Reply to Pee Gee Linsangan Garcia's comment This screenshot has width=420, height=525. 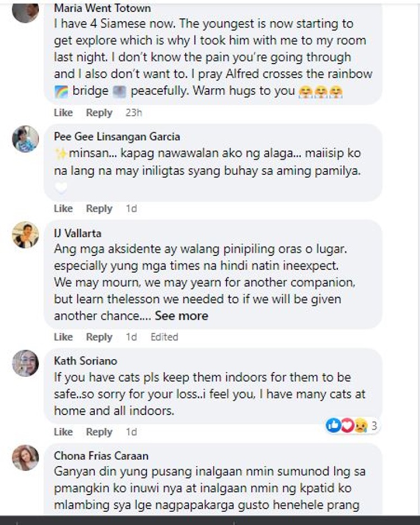point(99,208)
